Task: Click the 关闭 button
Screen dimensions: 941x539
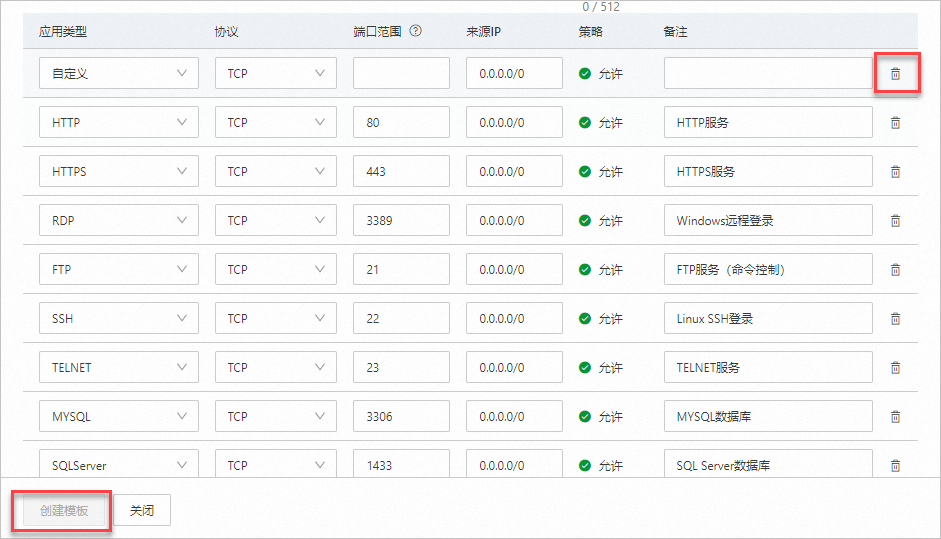Action: [x=142, y=511]
